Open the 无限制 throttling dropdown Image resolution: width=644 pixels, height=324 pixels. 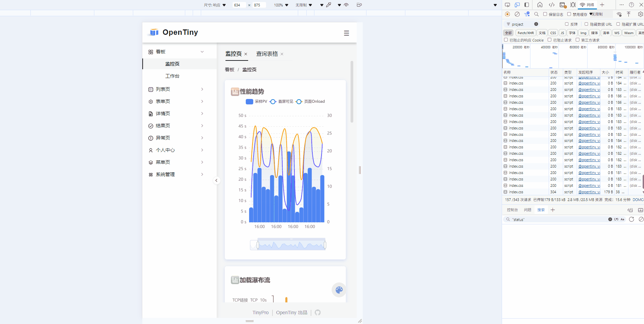596,14
